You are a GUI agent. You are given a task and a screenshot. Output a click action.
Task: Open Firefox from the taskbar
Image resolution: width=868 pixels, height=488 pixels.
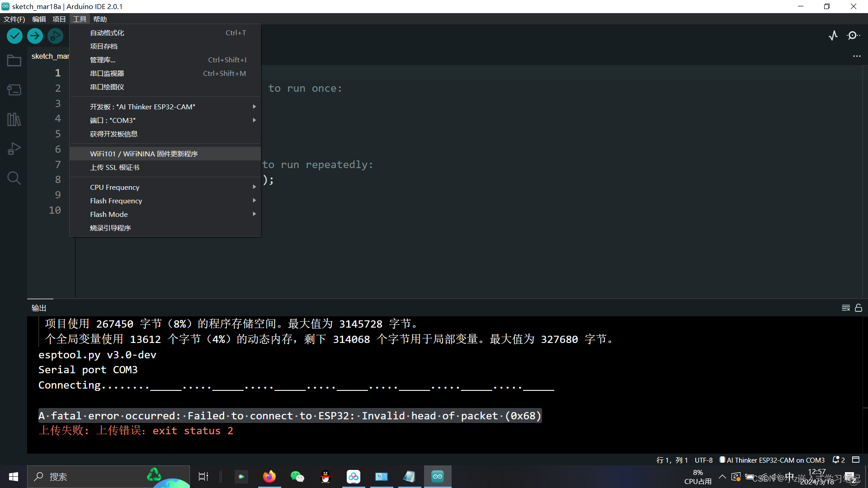[269, 477]
